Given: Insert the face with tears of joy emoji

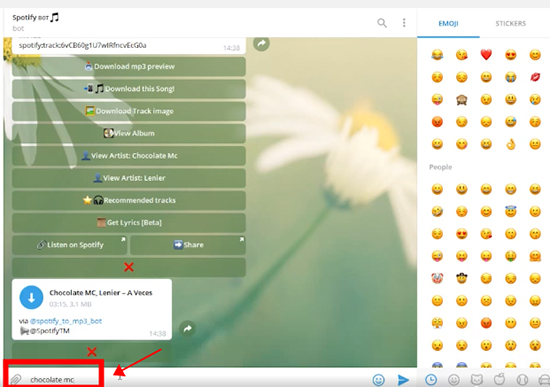Looking at the screenshot, I should 437,55.
